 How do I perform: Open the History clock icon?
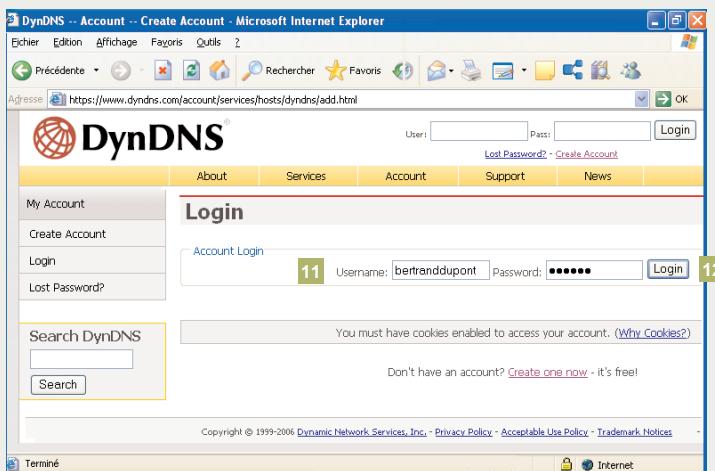(403, 71)
